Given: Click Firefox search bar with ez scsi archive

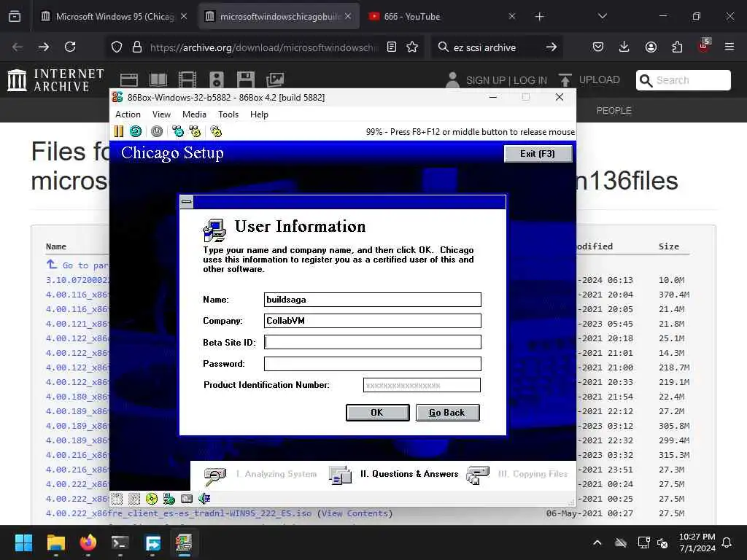Looking at the screenshot, I should (x=495, y=47).
